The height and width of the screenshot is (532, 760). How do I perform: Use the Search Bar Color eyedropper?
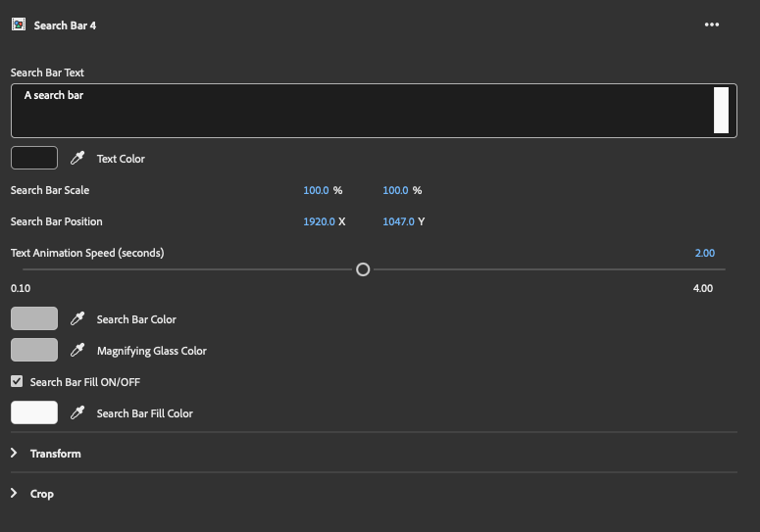click(77, 319)
